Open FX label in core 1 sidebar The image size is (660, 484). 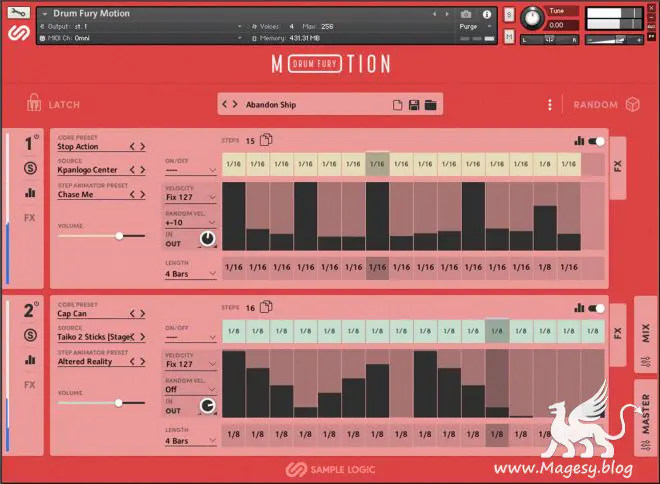[x=29, y=218]
